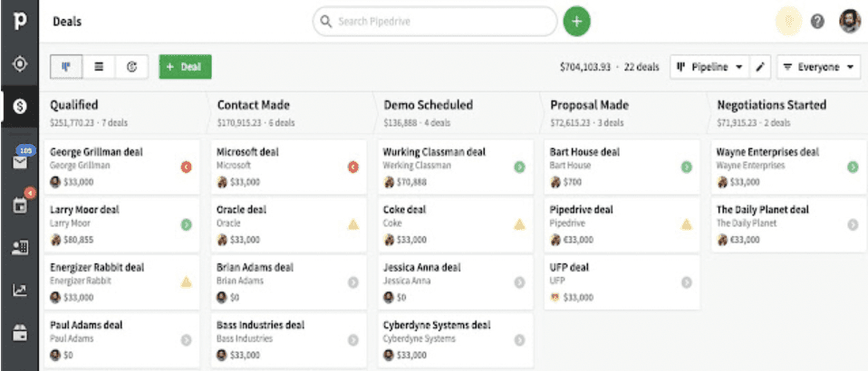
Task: Open the Insights chart icon in sidebar
Action: (20, 290)
